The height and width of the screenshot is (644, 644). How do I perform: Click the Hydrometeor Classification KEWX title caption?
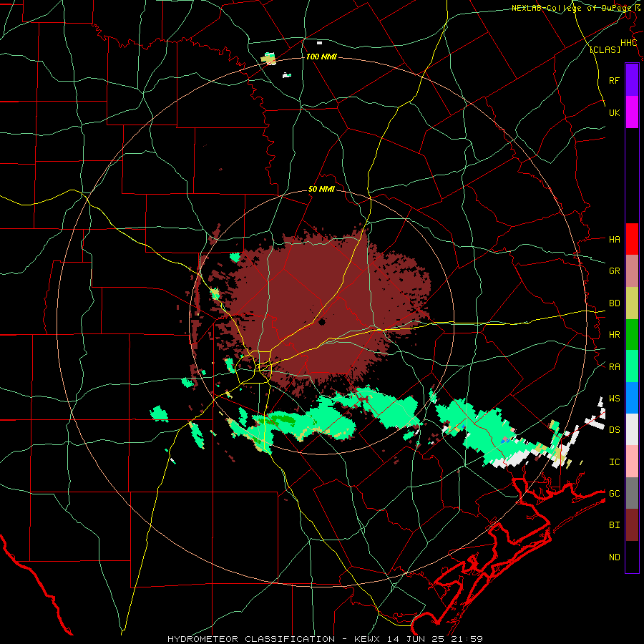(325, 639)
